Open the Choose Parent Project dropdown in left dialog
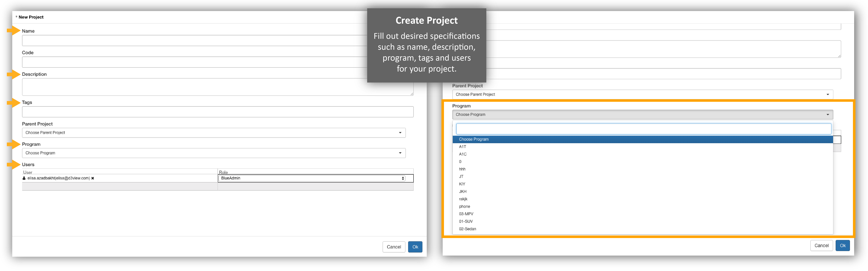 click(214, 133)
